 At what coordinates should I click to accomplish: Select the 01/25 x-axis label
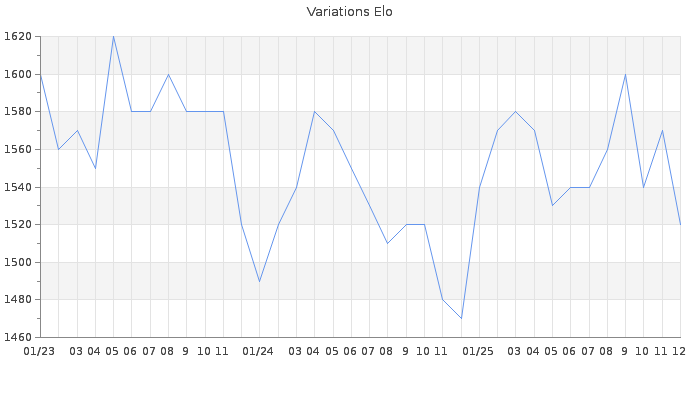click(479, 351)
